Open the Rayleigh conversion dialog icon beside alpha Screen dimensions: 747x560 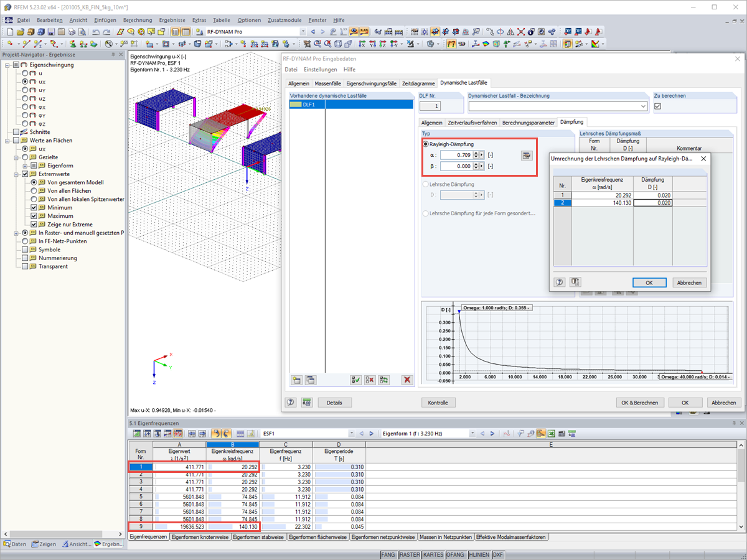(527, 155)
